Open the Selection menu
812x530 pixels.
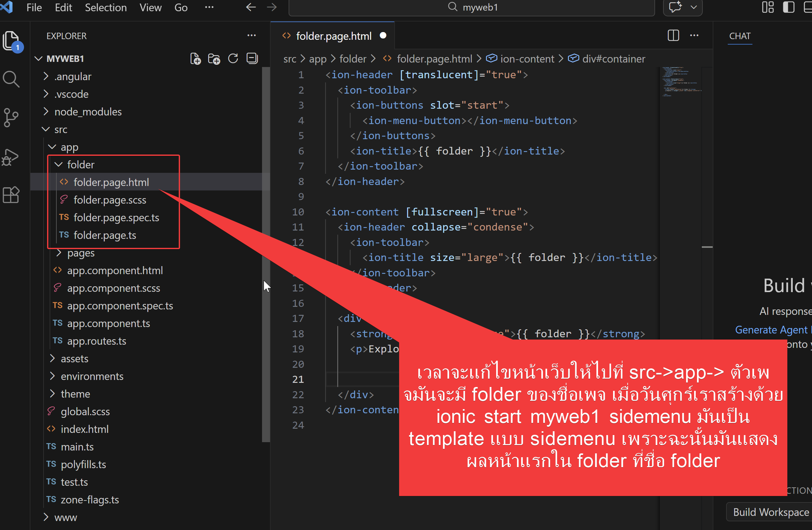click(x=105, y=7)
